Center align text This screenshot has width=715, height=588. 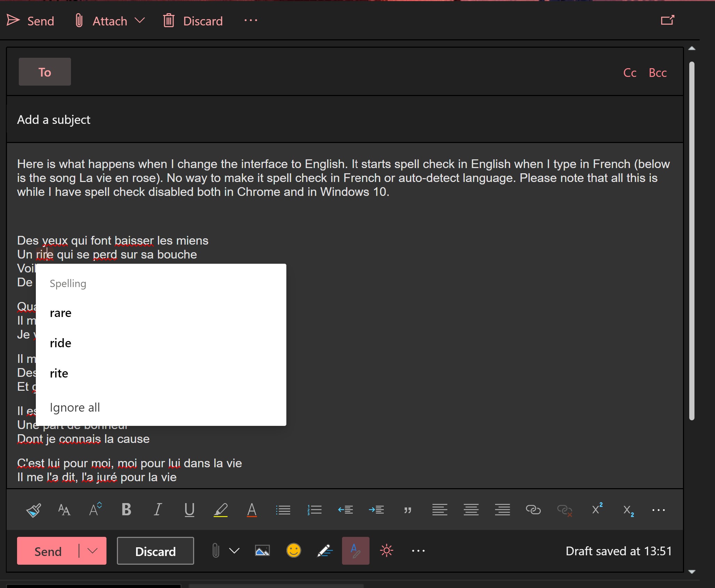point(471,510)
